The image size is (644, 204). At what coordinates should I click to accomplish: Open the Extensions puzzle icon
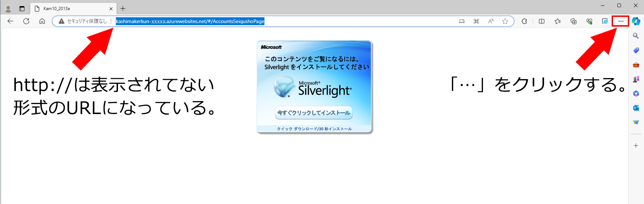(x=524, y=21)
